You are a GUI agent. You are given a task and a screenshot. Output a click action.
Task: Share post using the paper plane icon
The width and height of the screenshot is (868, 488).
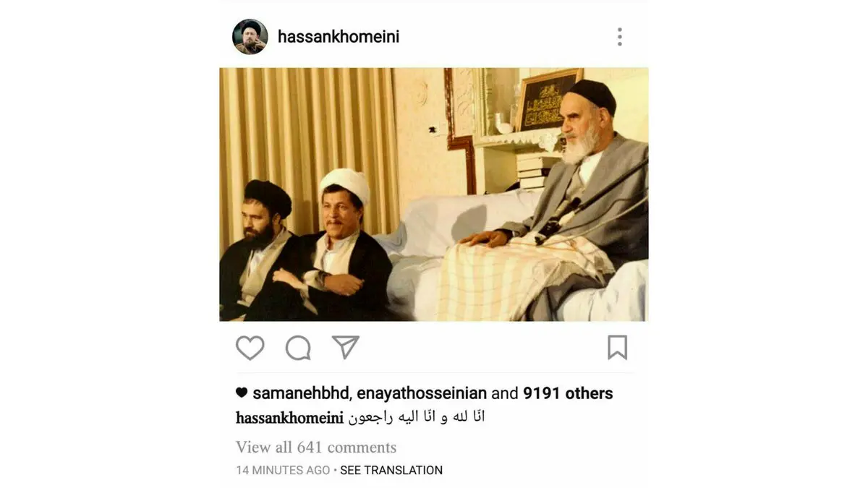click(x=346, y=347)
